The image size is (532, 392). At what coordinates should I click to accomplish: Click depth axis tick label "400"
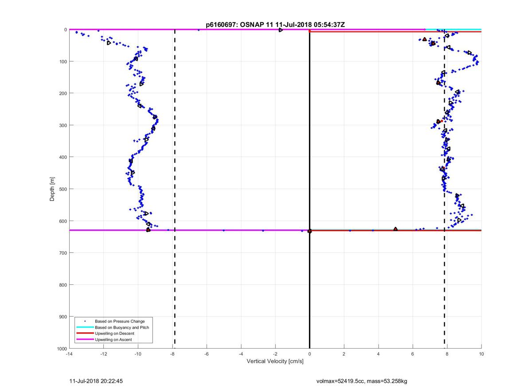point(63,157)
